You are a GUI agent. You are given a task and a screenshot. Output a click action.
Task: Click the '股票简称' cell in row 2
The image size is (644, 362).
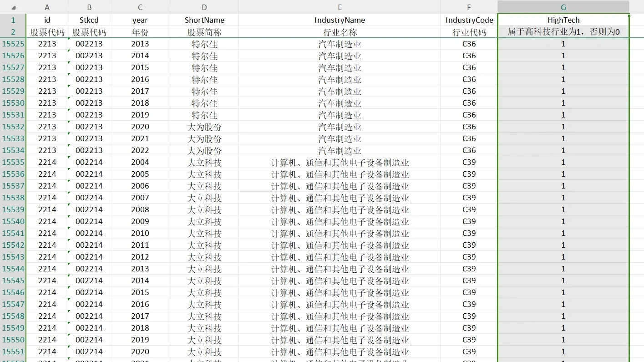point(204,32)
